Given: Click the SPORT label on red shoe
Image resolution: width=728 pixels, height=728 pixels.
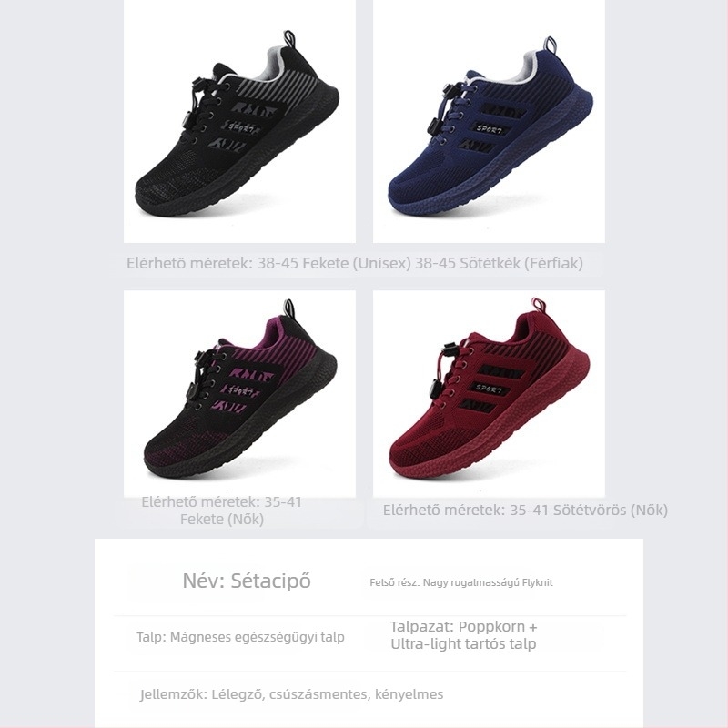Looking at the screenshot, I should click(490, 389).
